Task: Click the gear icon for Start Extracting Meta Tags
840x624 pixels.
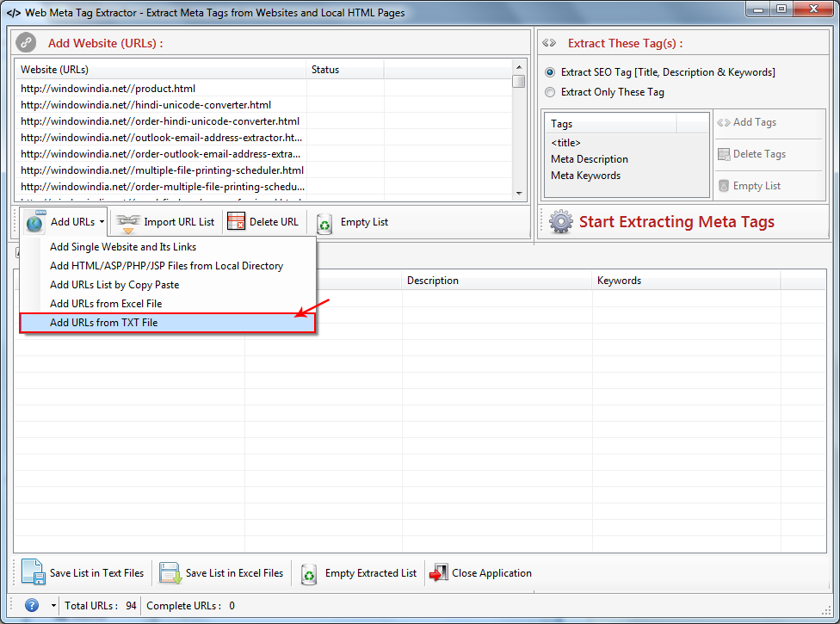Action: point(561,221)
